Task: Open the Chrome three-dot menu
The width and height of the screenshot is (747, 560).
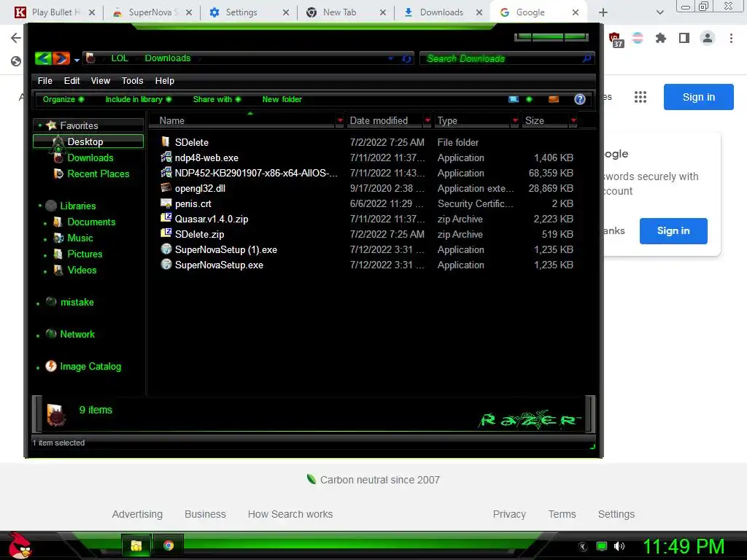Action: pyautogui.click(x=731, y=38)
